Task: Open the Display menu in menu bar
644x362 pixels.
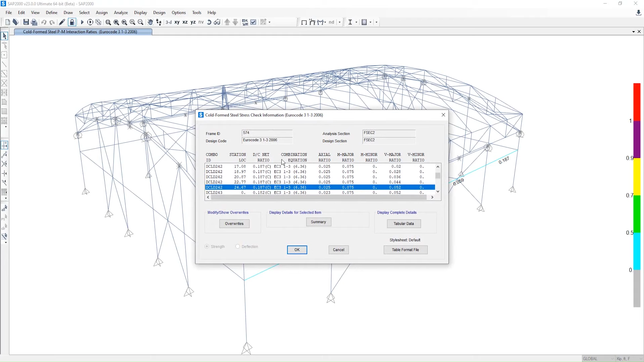Action: [140, 12]
